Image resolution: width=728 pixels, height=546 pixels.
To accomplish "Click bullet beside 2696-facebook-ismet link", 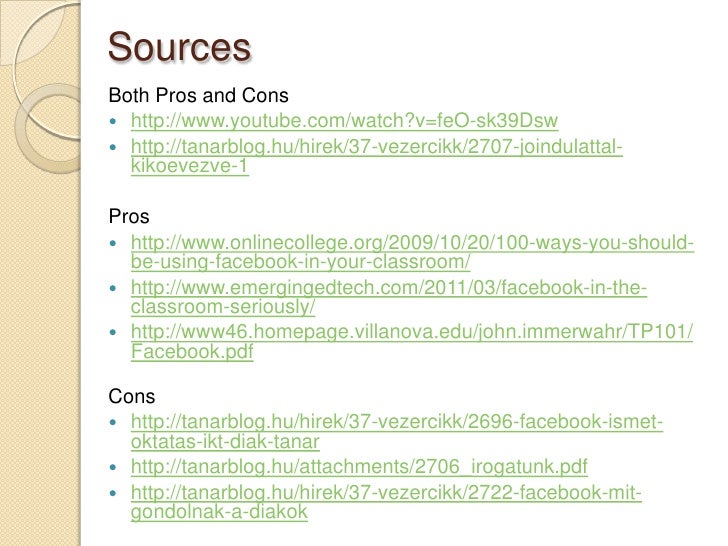I will pyautogui.click(x=113, y=422).
